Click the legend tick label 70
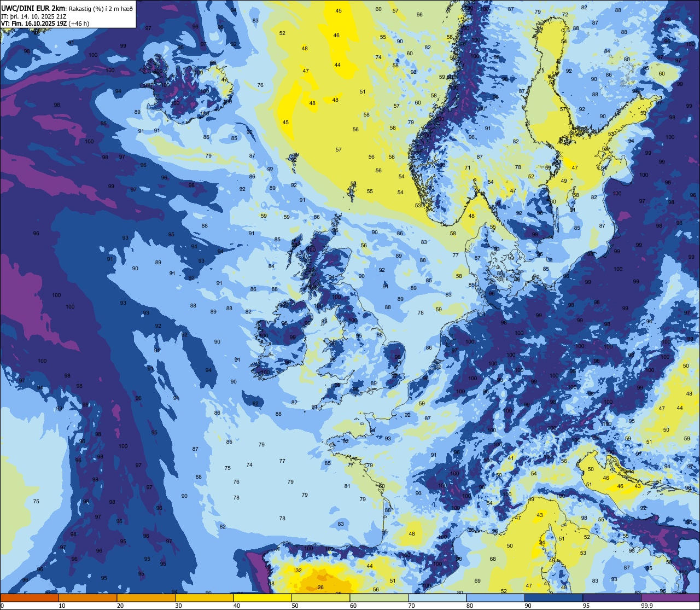The height and width of the screenshot is (610, 700). coord(411,606)
